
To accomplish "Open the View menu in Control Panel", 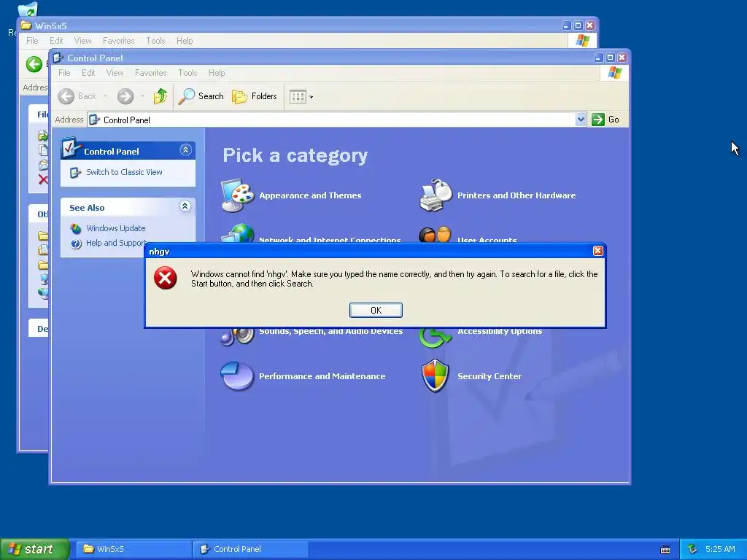I will click(x=115, y=73).
